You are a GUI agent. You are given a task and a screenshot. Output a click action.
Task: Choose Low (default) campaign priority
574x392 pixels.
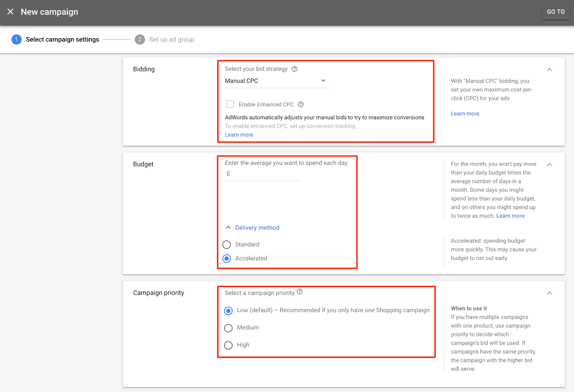(x=228, y=311)
